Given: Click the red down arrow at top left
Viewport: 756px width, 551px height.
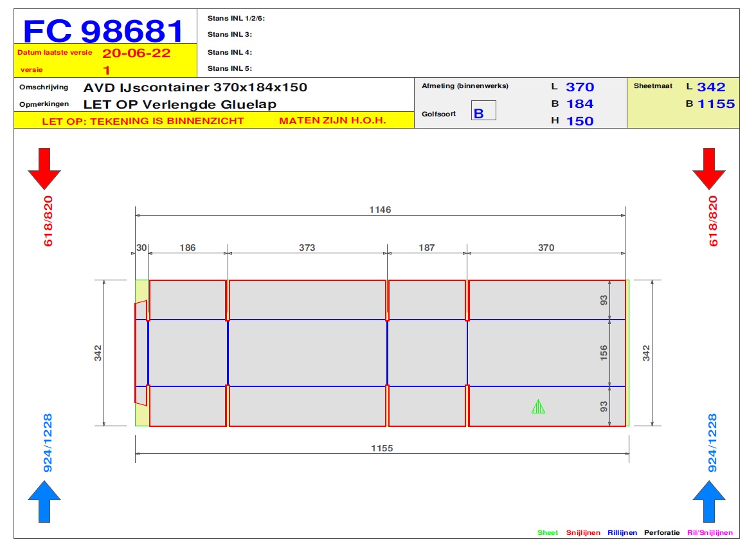Looking at the screenshot, I should [44, 168].
